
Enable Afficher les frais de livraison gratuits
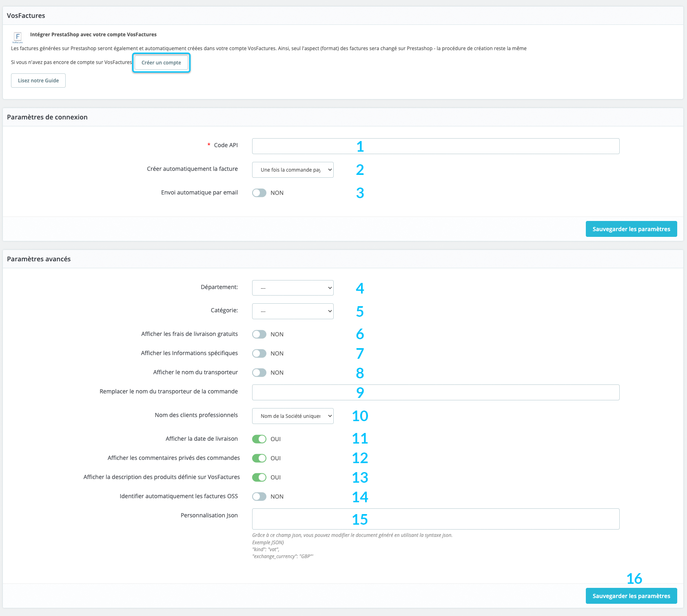click(259, 334)
